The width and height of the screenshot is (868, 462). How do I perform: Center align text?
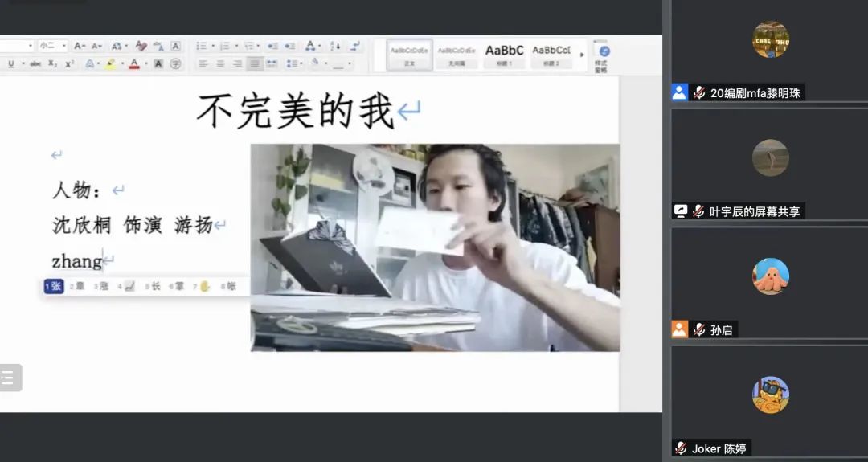[x=220, y=64]
